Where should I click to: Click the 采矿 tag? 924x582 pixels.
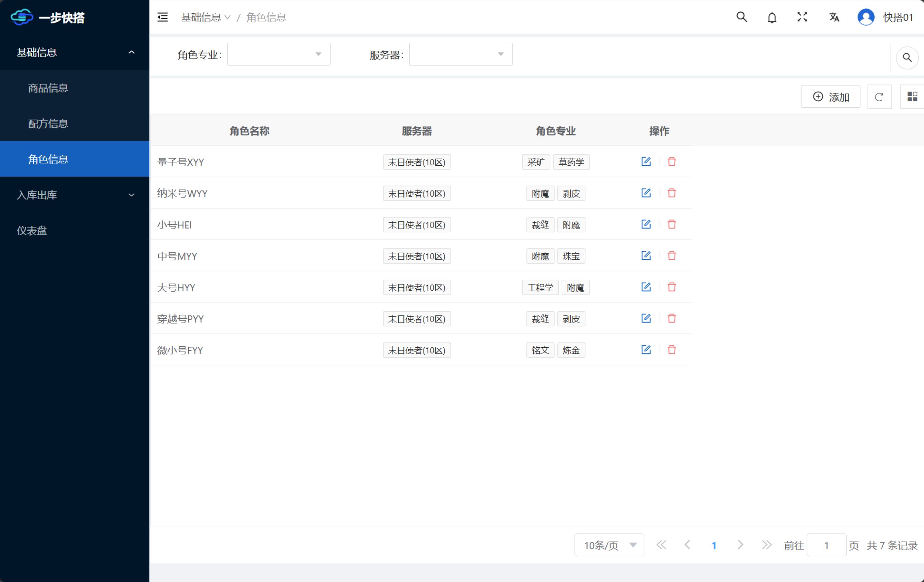pos(536,162)
